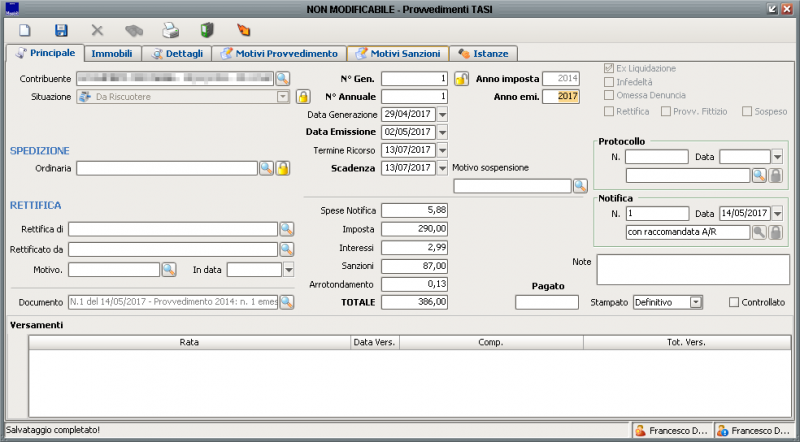Click the New document toolbar icon
The image size is (800, 442).
coord(26,30)
